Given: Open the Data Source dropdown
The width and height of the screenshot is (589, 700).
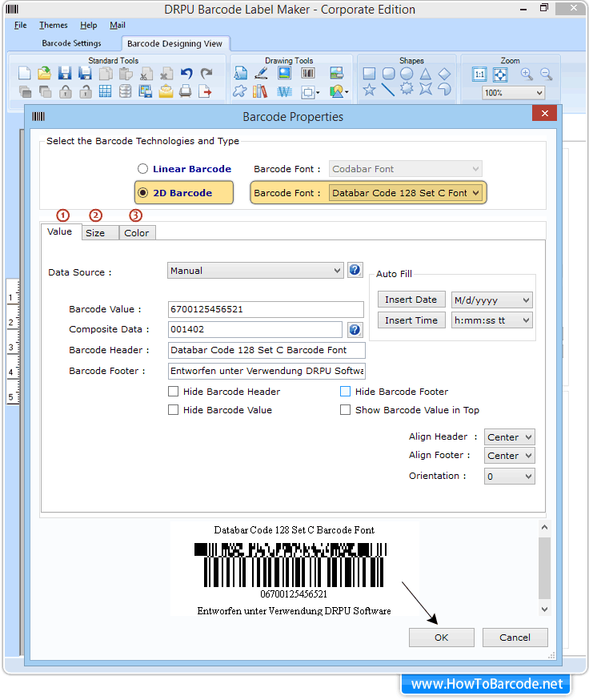Looking at the screenshot, I should (255, 271).
